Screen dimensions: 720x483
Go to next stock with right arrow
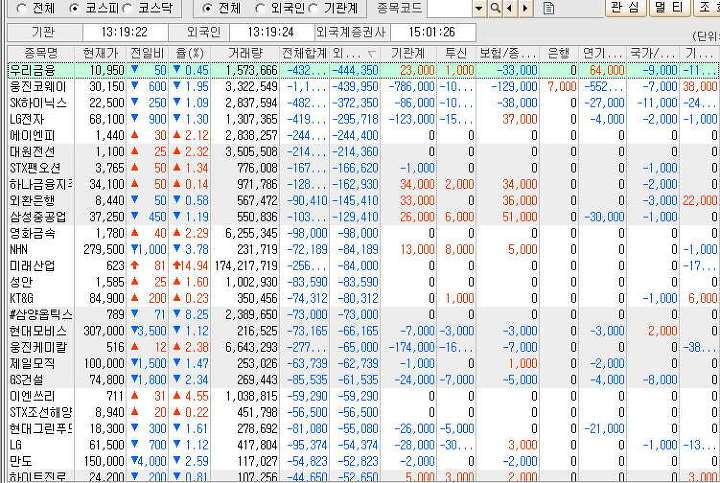pos(525,8)
